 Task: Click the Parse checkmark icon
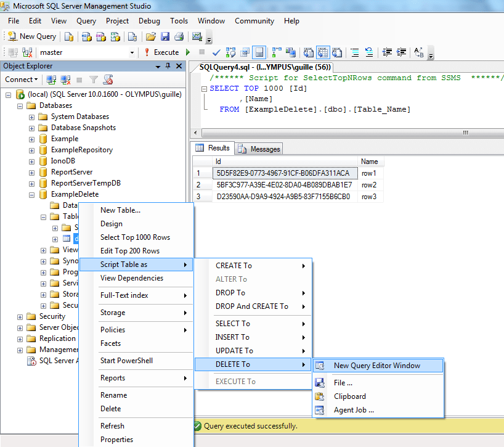pos(216,52)
